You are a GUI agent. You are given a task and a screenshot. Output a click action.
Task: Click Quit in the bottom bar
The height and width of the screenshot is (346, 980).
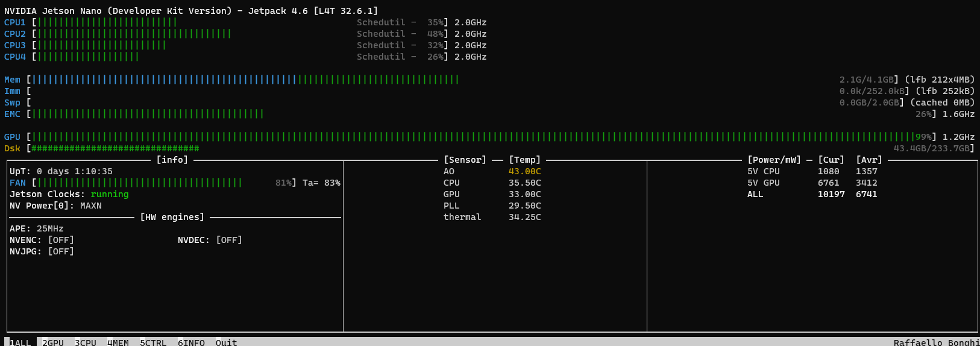[227, 342]
